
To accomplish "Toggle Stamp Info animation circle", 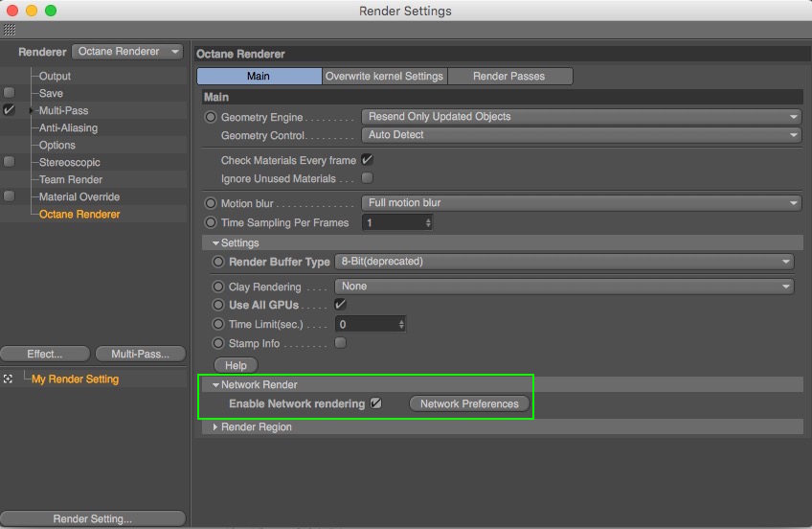I will [218, 343].
